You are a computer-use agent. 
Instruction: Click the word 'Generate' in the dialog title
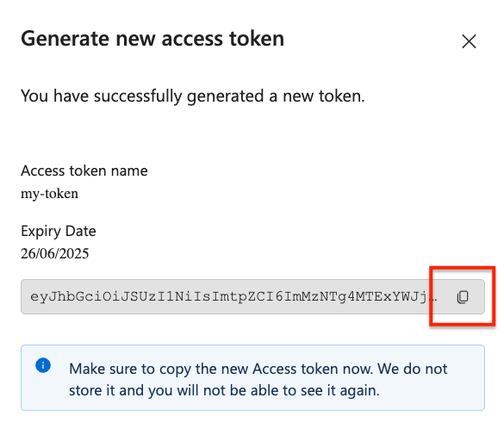click(x=65, y=40)
